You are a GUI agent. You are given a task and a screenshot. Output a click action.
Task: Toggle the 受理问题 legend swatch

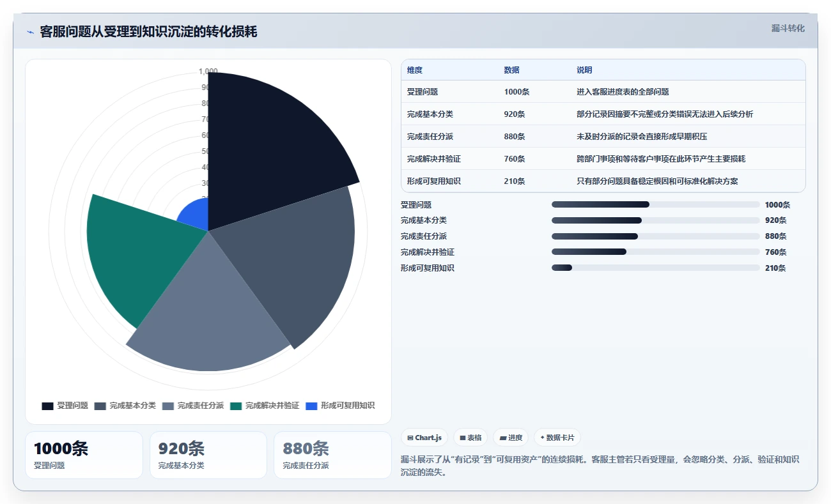pos(47,406)
